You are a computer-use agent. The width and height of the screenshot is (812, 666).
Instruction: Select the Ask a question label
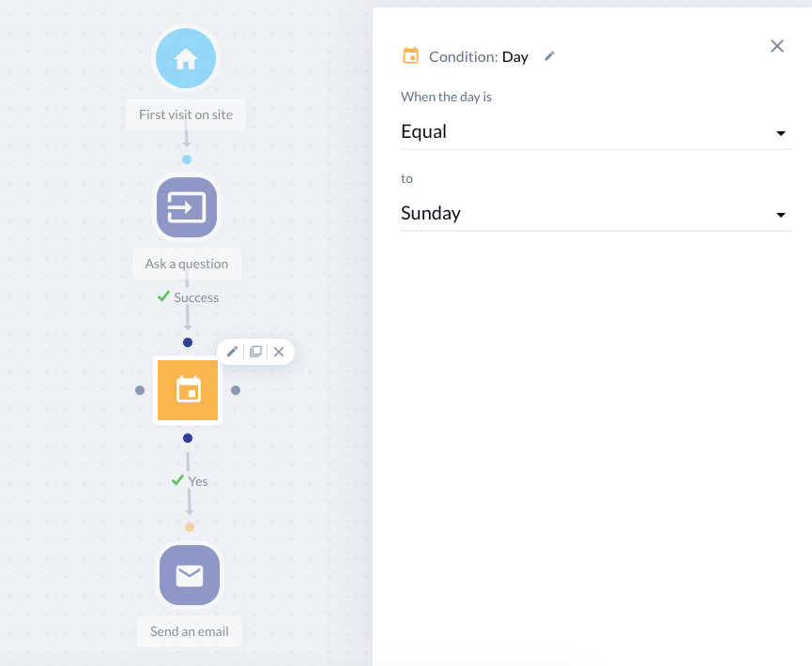tap(187, 264)
